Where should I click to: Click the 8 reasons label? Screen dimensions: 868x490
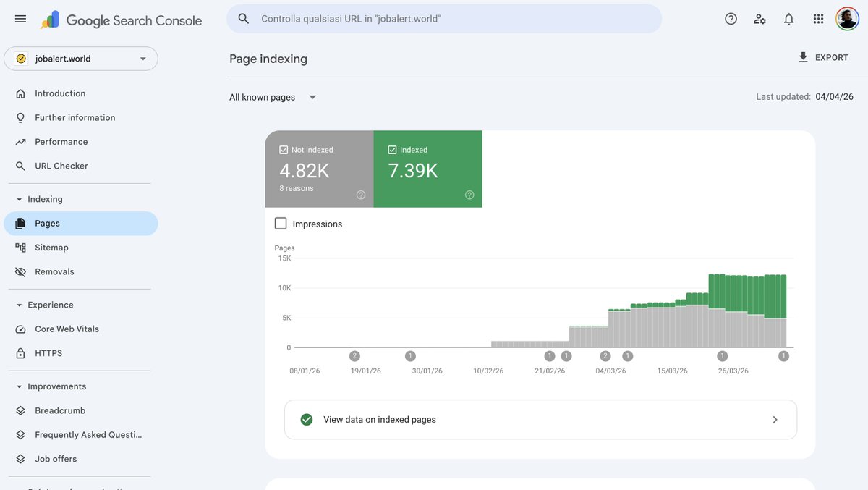[x=297, y=188]
